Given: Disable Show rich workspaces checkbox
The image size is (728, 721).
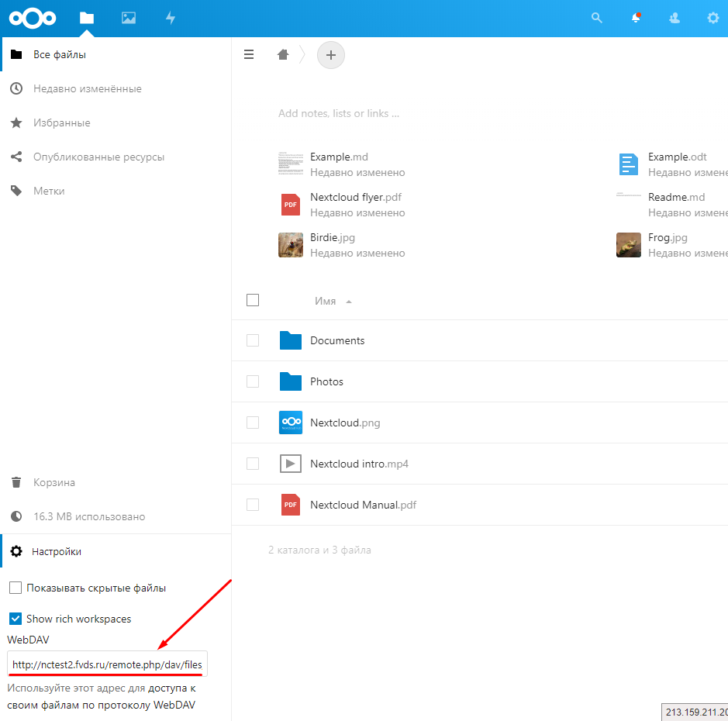Looking at the screenshot, I should click(16, 619).
